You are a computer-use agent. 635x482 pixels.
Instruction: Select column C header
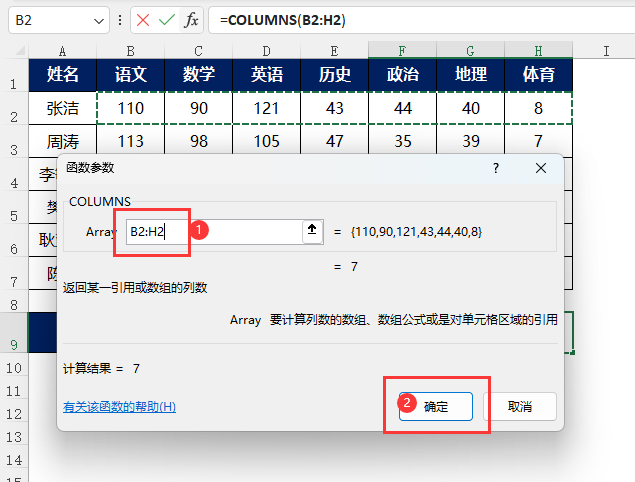coord(198,51)
